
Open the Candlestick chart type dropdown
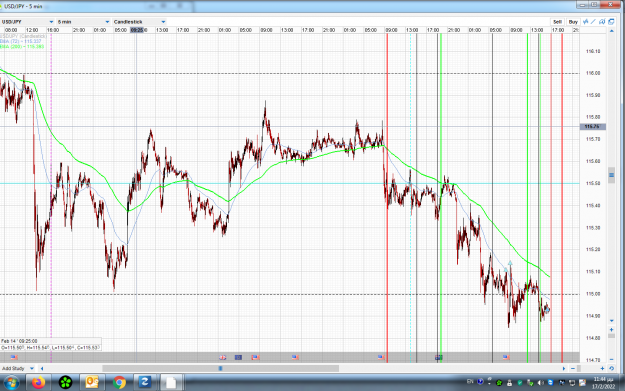139,22
